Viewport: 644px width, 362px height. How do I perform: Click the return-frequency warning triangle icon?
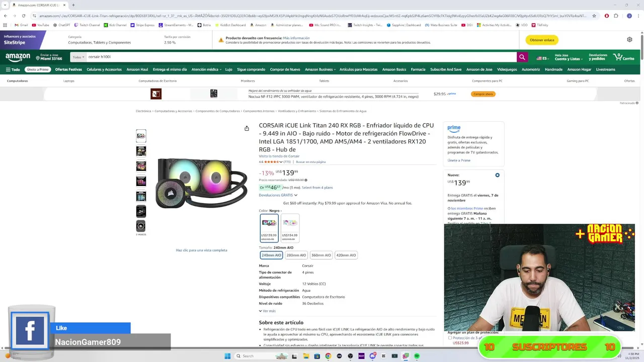[221, 40]
